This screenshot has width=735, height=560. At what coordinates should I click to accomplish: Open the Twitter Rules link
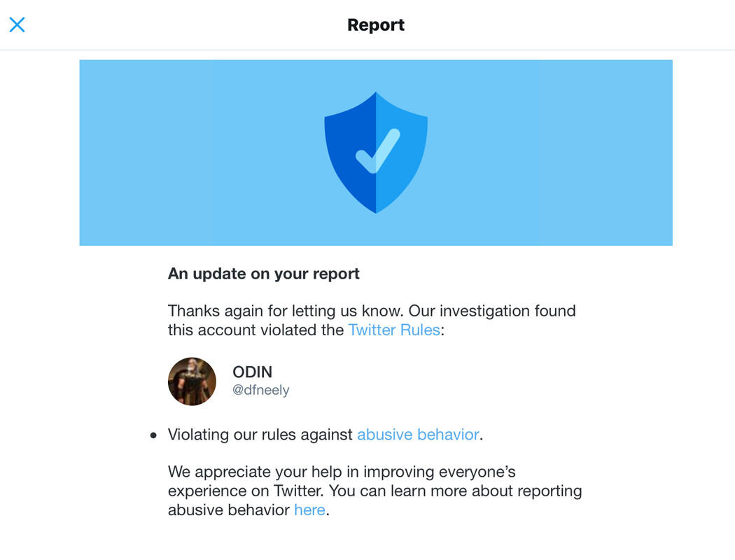coord(393,330)
